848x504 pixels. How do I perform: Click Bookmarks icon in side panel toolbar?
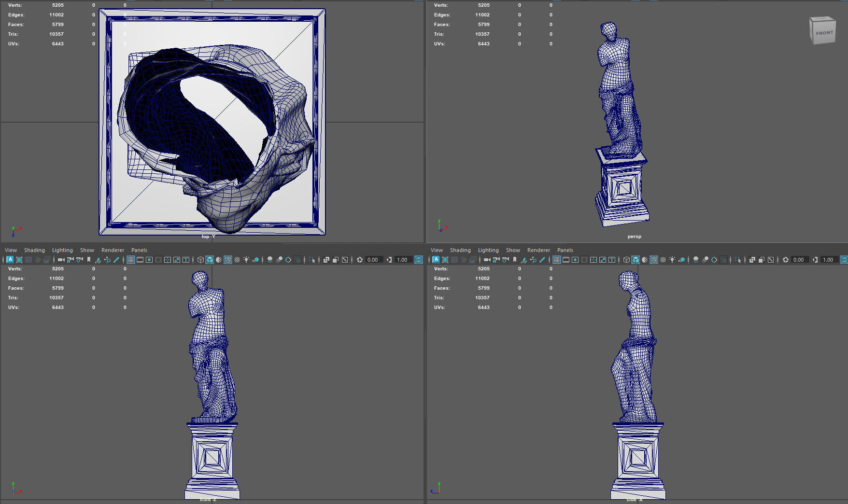(x=515, y=260)
